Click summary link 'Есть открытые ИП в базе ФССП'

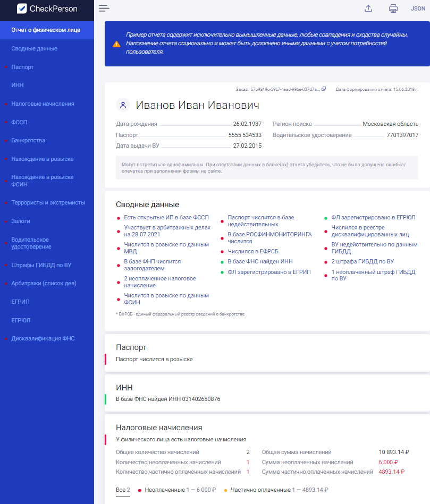tap(166, 218)
